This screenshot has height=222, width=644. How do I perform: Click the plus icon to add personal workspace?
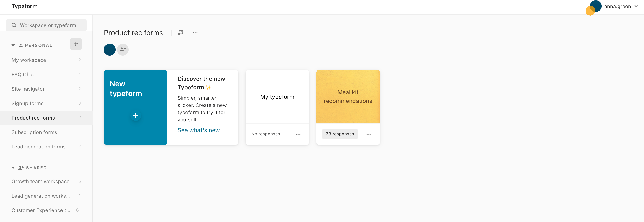[x=76, y=44]
